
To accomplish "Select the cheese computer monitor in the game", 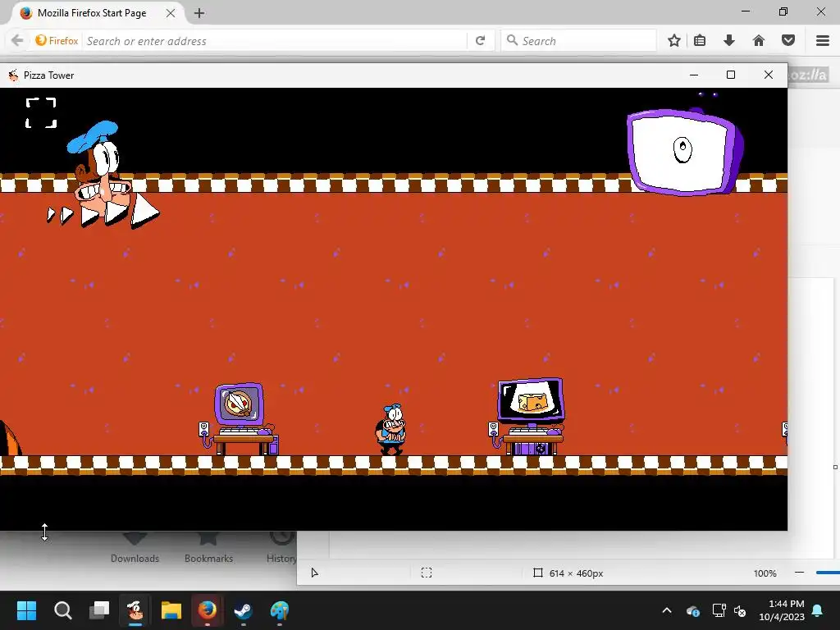I will tap(531, 399).
